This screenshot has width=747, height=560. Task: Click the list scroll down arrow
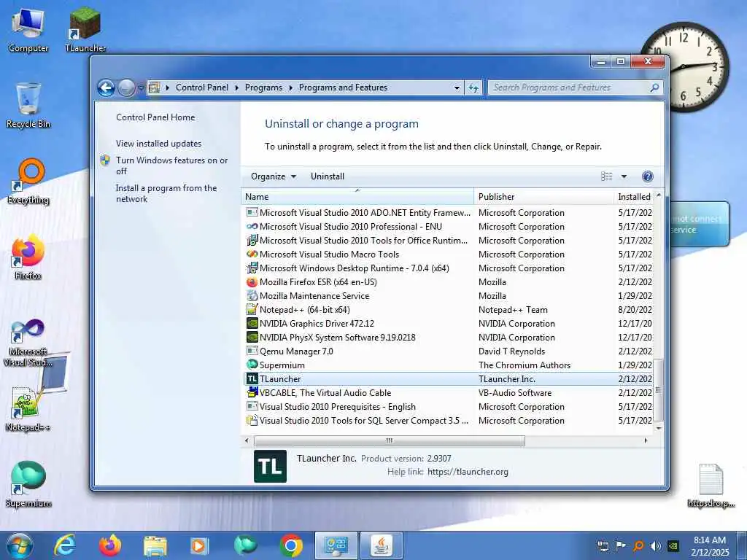point(659,428)
